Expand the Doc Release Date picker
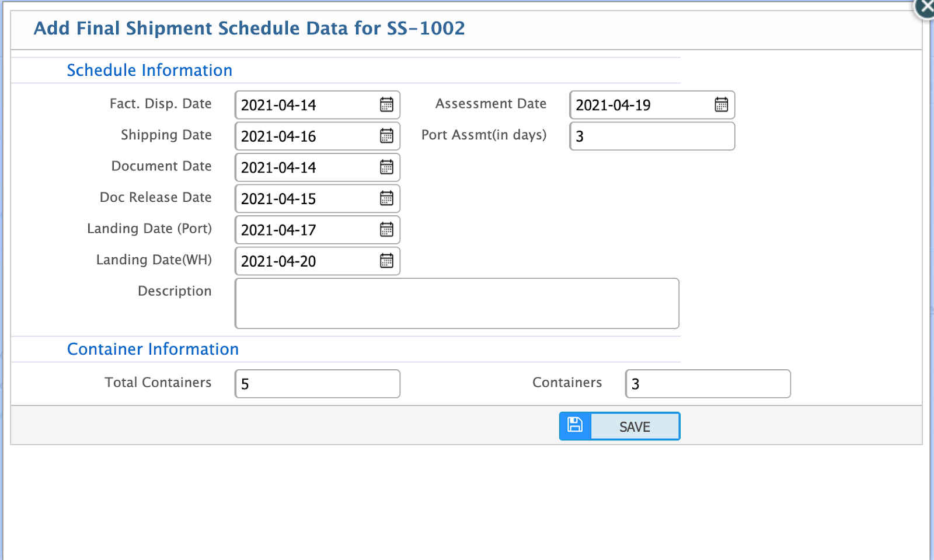 tap(387, 198)
